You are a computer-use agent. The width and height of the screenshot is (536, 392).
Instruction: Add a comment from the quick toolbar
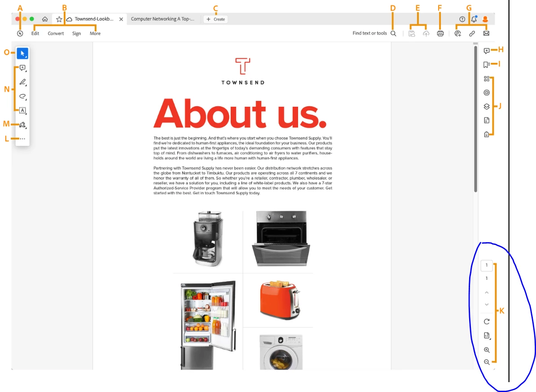(22, 68)
